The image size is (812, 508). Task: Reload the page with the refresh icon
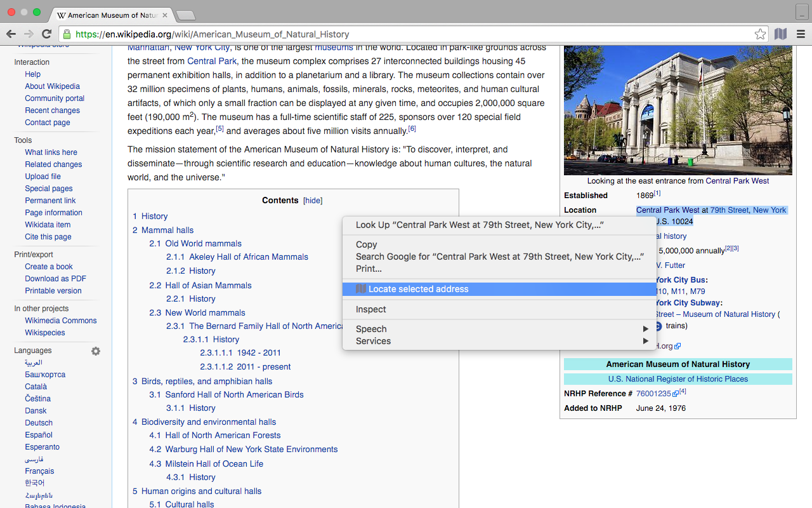coord(46,34)
